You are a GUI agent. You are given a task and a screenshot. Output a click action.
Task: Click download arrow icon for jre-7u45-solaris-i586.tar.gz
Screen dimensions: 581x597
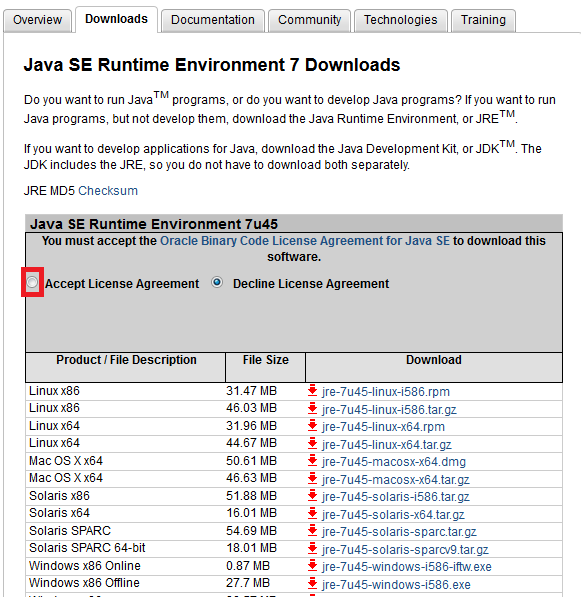coord(312,496)
